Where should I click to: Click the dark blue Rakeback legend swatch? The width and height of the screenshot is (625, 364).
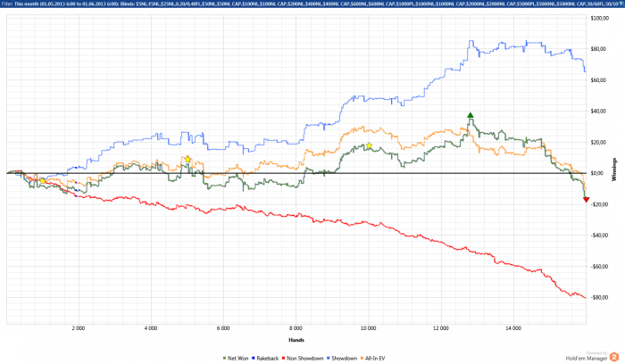click(x=253, y=358)
